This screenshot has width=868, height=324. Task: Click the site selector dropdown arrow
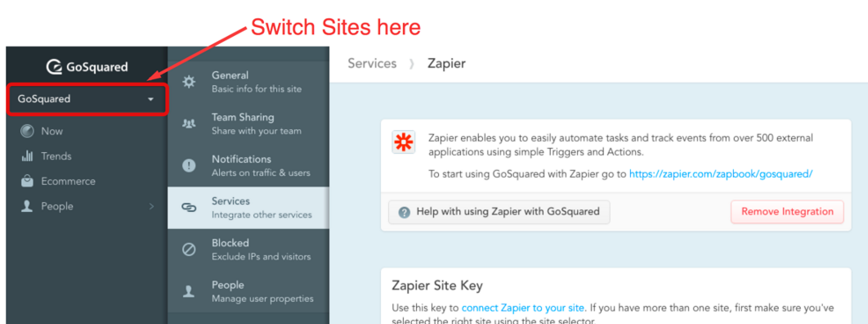[x=150, y=100]
